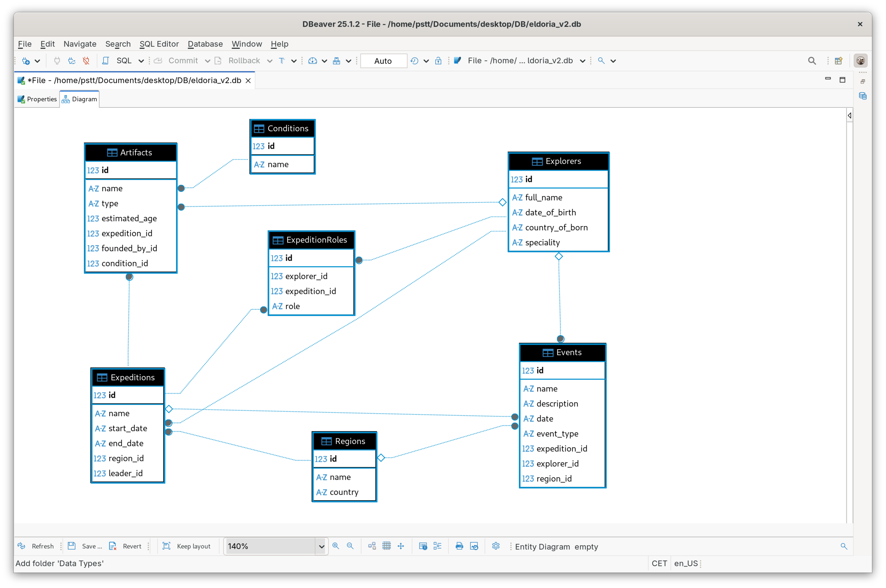Switch to the Properties tab
Screen dimensions: 886x588
(x=37, y=99)
